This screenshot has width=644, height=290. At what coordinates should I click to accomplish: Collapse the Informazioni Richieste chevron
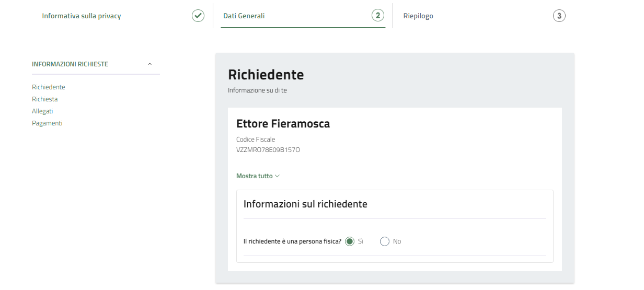pyautogui.click(x=150, y=64)
